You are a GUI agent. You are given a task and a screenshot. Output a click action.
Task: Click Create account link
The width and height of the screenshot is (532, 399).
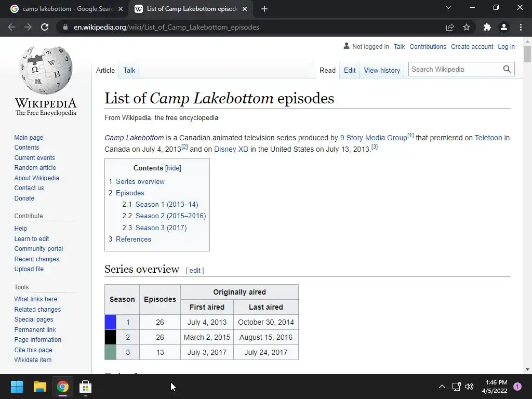(472, 46)
